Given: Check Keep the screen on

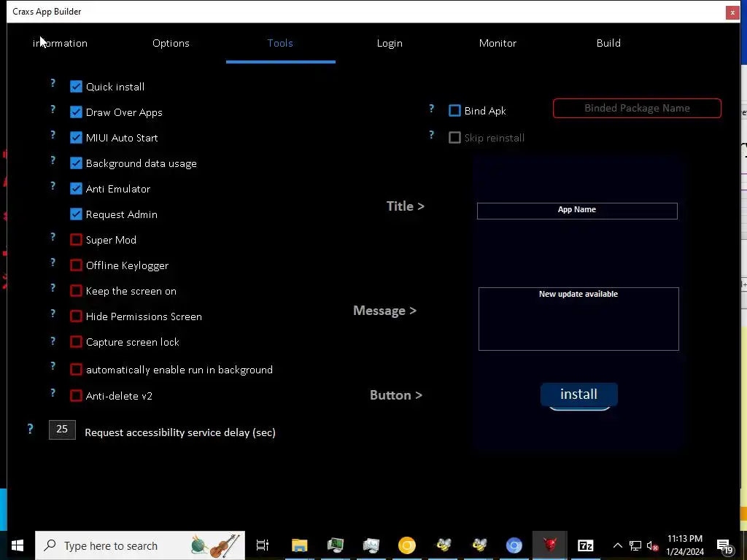Looking at the screenshot, I should tap(76, 290).
